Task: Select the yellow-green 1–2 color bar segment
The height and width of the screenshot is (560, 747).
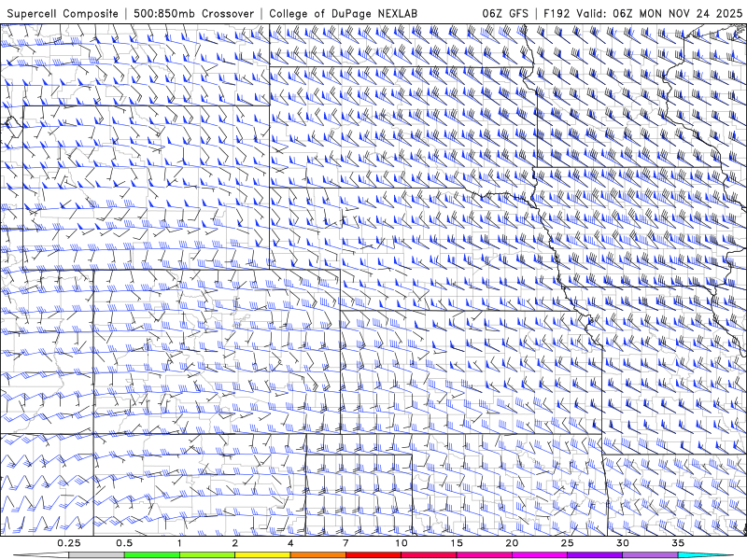Action: pos(206,555)
